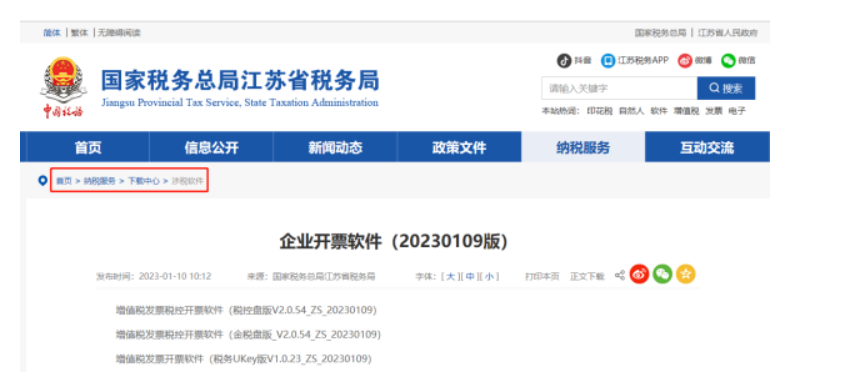
Task: Download 税务UKey版V1.0.23_ZS_20230109 software
Action: [x=244, y=359]
